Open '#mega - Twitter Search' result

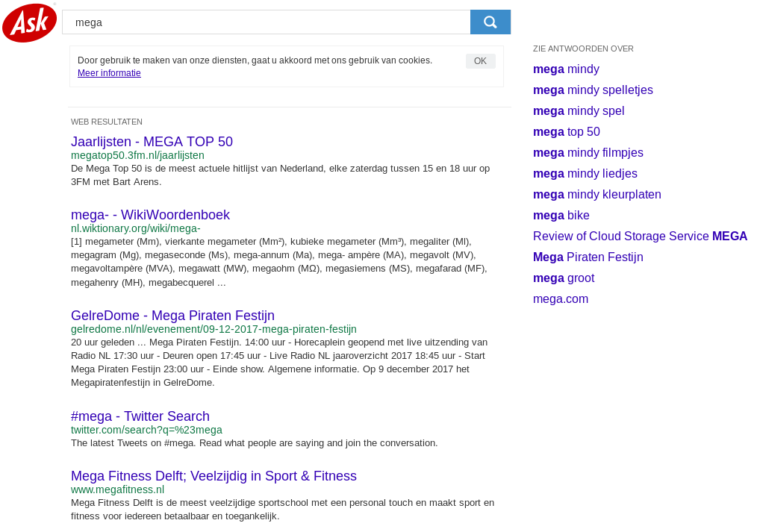coord(140,416)
